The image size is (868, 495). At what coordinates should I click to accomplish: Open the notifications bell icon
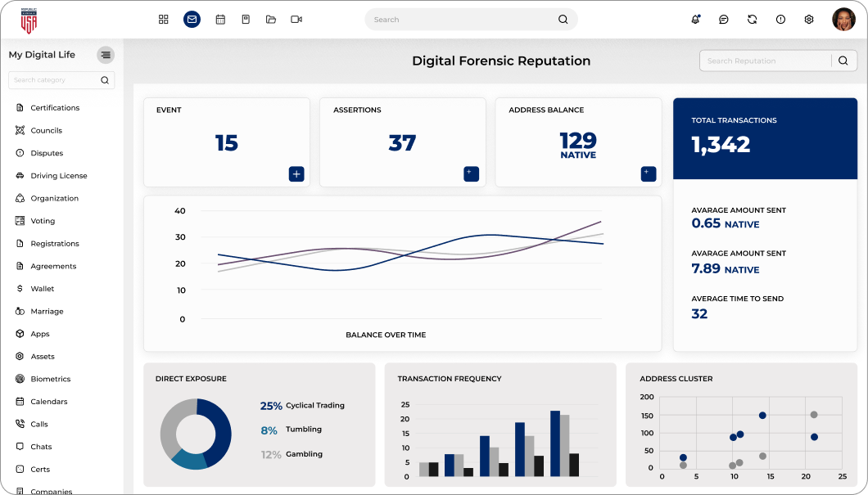pos(695,19)
